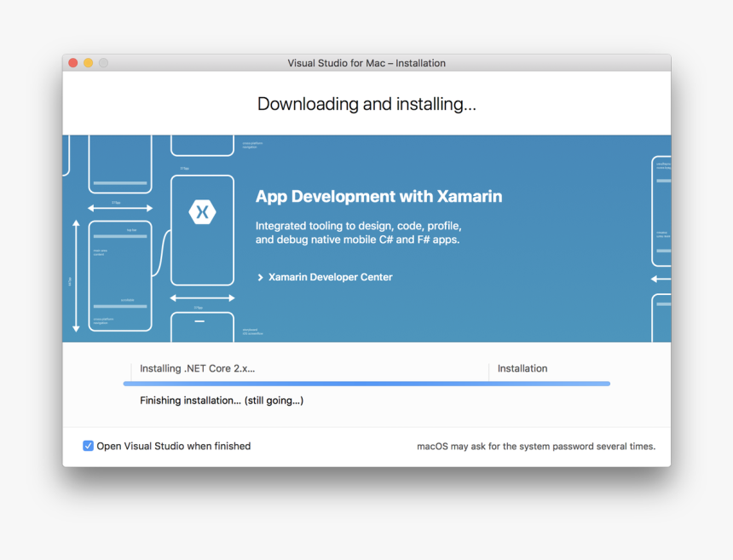Uncheck Open Visual Studio when finished checkbox
The image size is (733, 560).
tap(88, 446)
